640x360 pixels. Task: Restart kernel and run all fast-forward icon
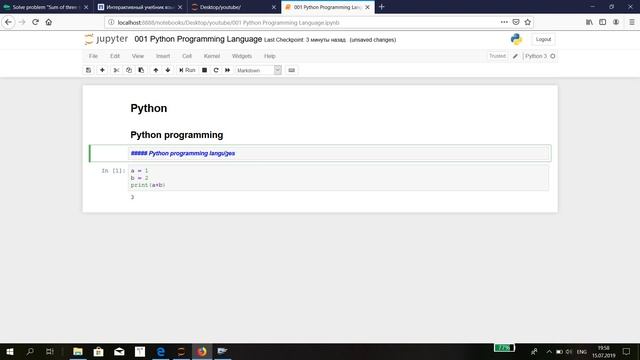coord(227,70)
